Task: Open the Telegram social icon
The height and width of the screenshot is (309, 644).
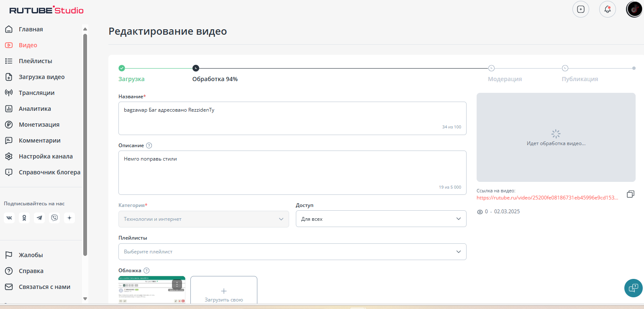Action: click(x=39, y=218)
